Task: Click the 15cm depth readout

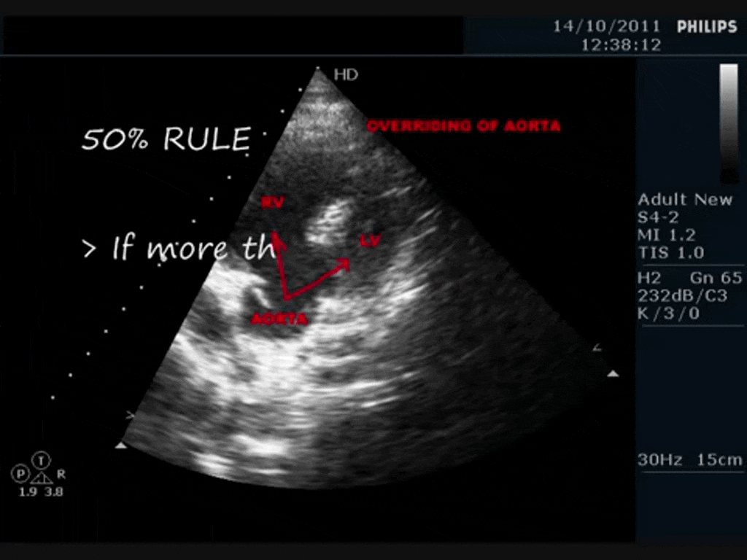Action: click(719, 459)
